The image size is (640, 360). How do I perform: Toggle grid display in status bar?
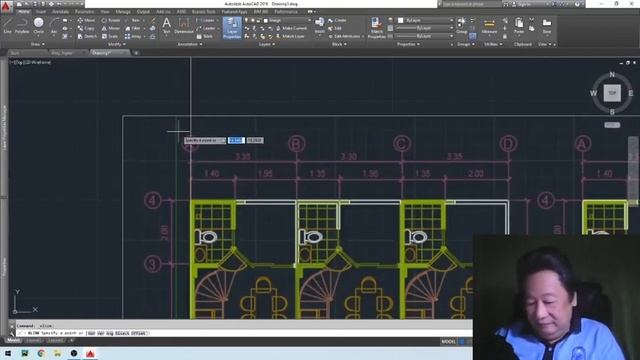pyautogui.click(x=462, y=342)
